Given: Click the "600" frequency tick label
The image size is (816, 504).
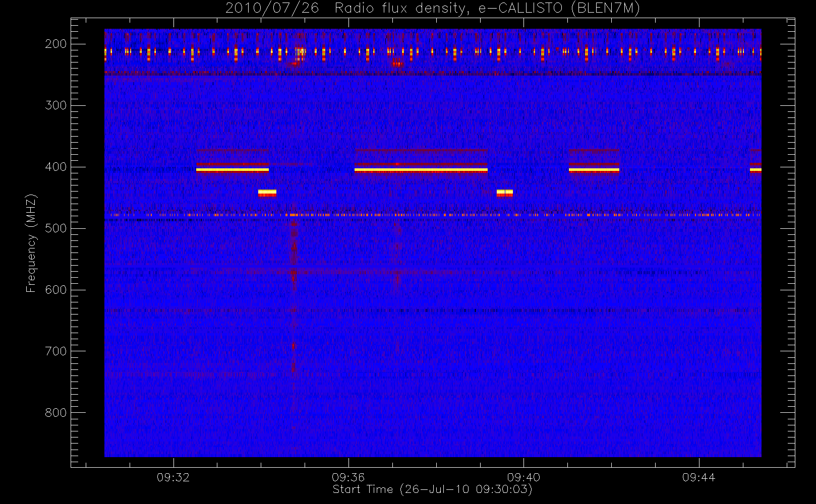Looking at the screenshot, I should click(56, 290).
